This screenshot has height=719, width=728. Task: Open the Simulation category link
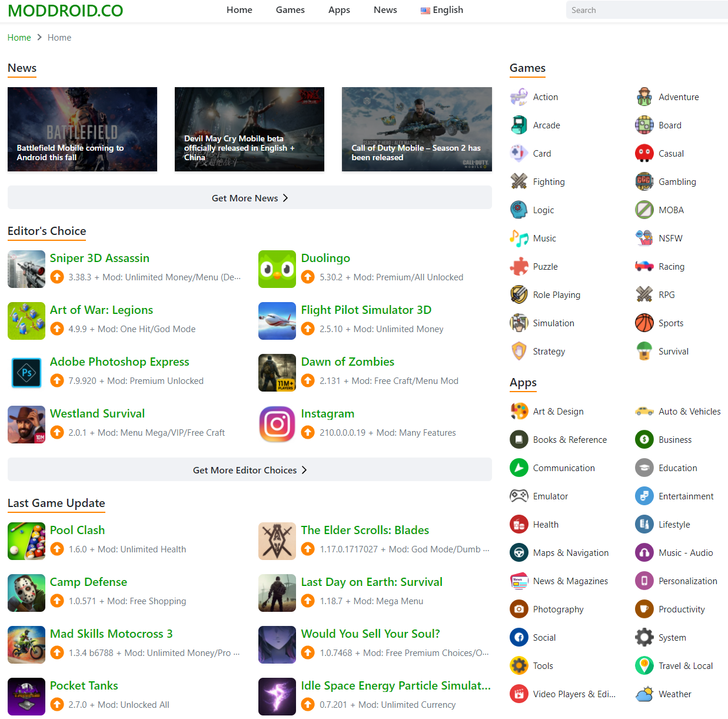coord(554,323)
